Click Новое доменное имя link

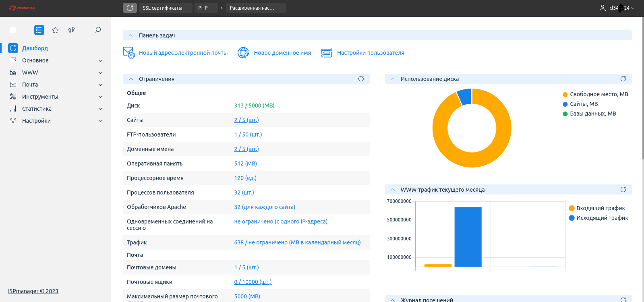(282, 53)
